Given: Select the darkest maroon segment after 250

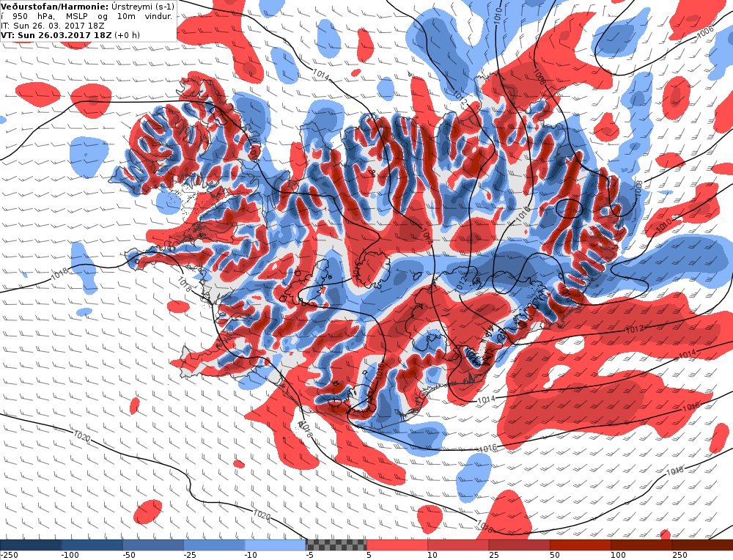Looking at the screenshot, I should (702, 545).
